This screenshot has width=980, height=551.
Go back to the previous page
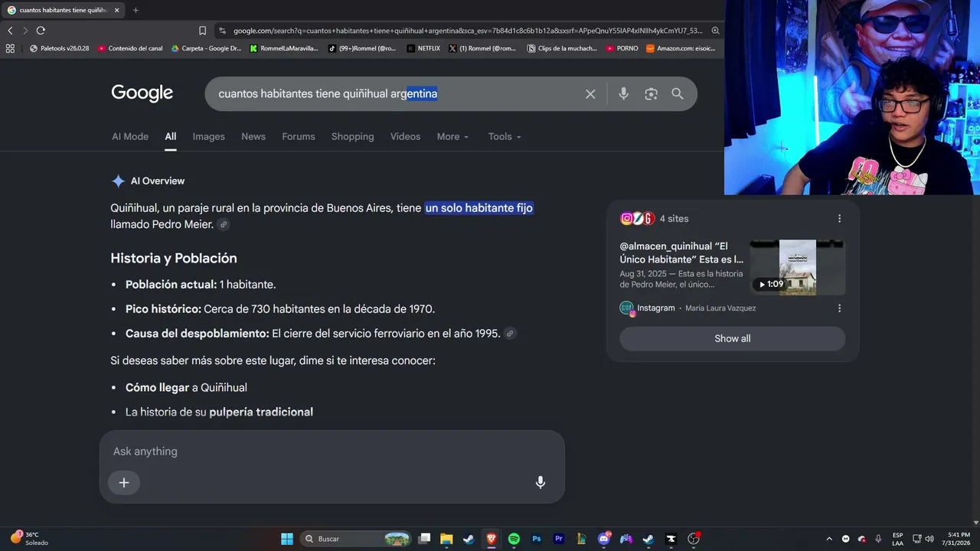point(10,31)
